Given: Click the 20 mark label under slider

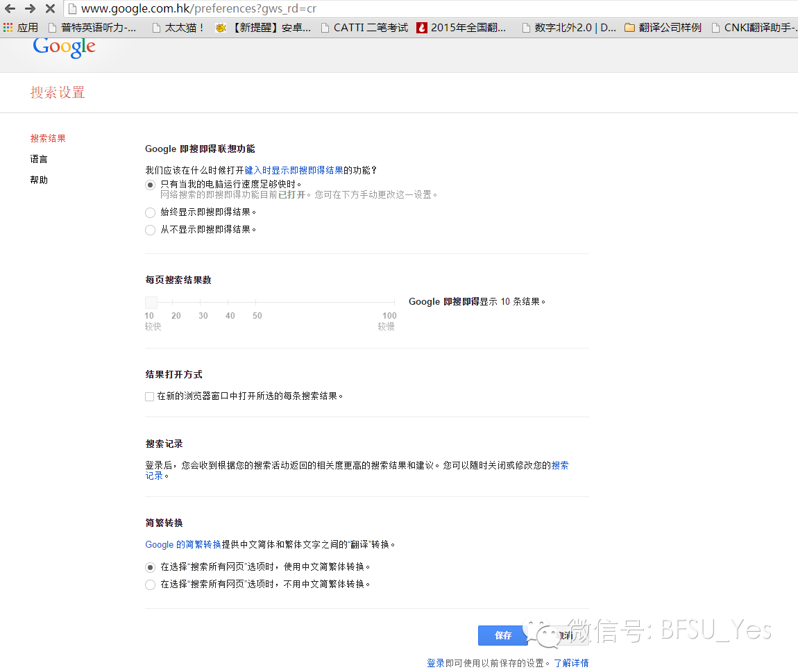Looking at the screenshot, I should coord(176,316).
